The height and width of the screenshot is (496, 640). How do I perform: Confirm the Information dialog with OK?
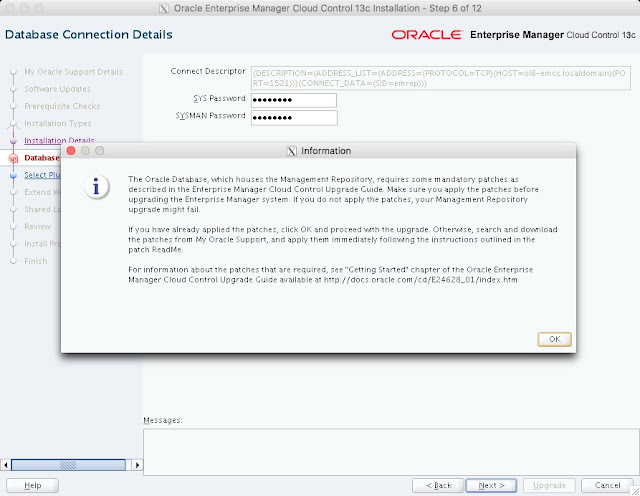click(x=554, y=339)
